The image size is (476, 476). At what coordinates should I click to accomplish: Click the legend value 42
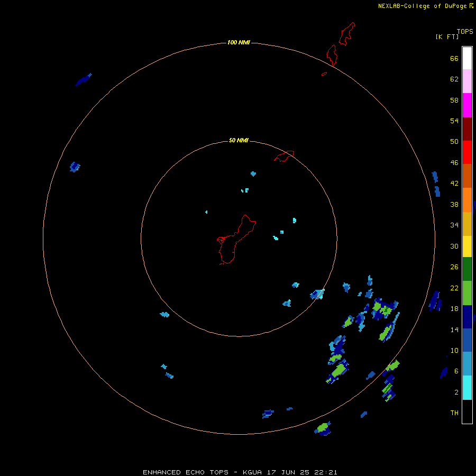tap(454, 184)
